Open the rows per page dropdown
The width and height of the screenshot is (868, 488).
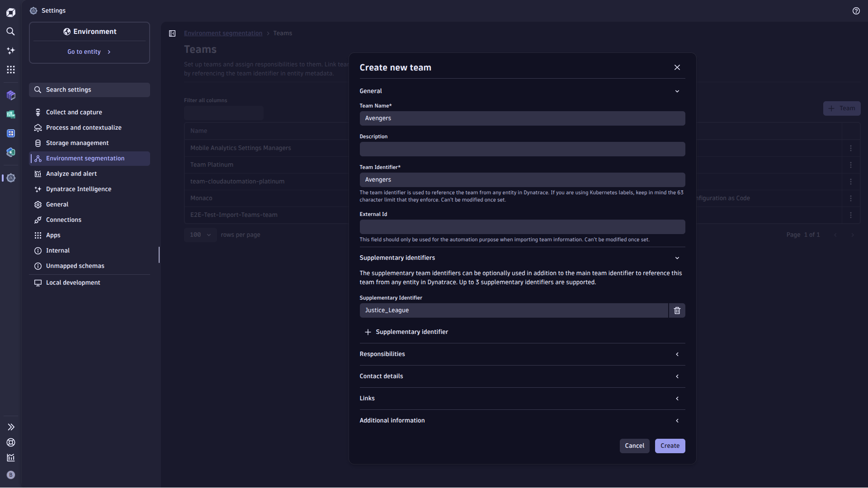click(x=199, y=235)
